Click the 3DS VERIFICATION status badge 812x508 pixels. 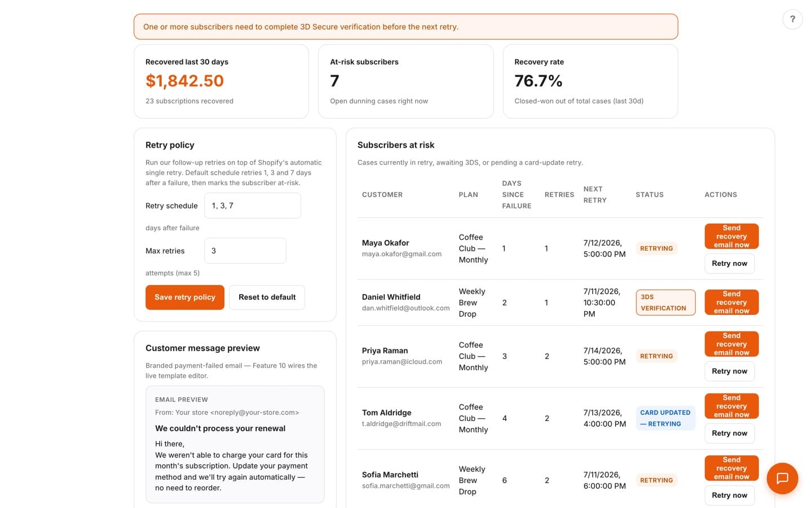pos(665,303)
